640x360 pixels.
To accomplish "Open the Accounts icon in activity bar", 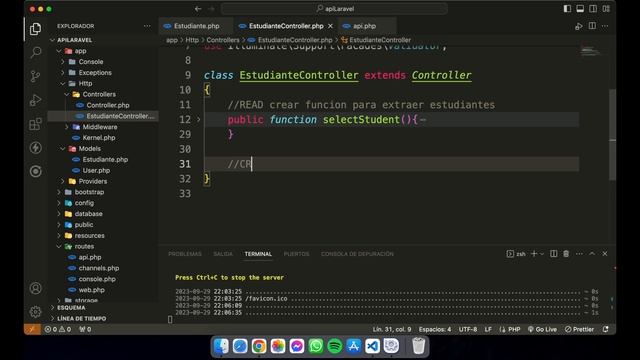I will 36,288.
